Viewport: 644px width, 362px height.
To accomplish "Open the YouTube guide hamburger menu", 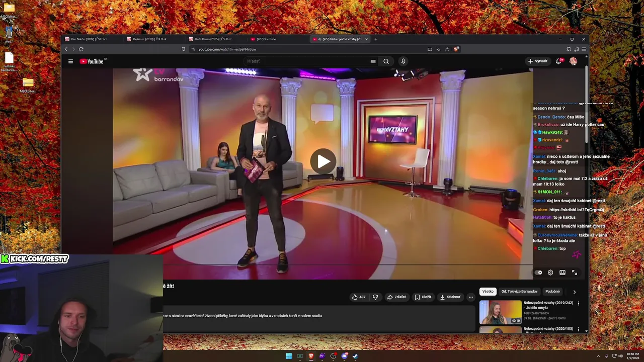I will click(71, 61).
